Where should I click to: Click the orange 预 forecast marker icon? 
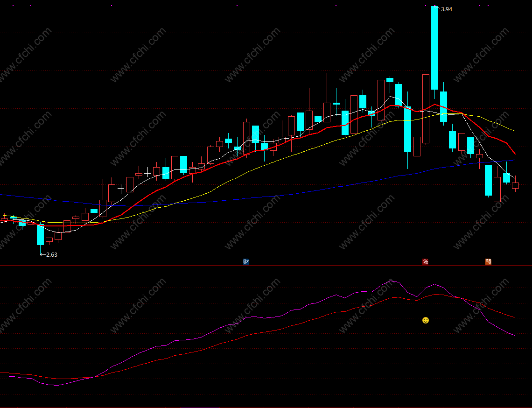(x=488, y=262)
